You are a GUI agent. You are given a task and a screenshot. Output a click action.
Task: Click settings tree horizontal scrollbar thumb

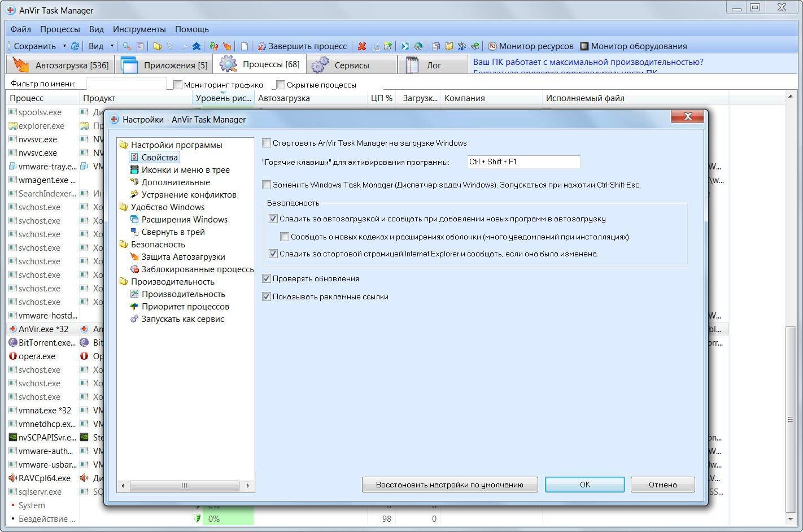[x=184, y=486]
